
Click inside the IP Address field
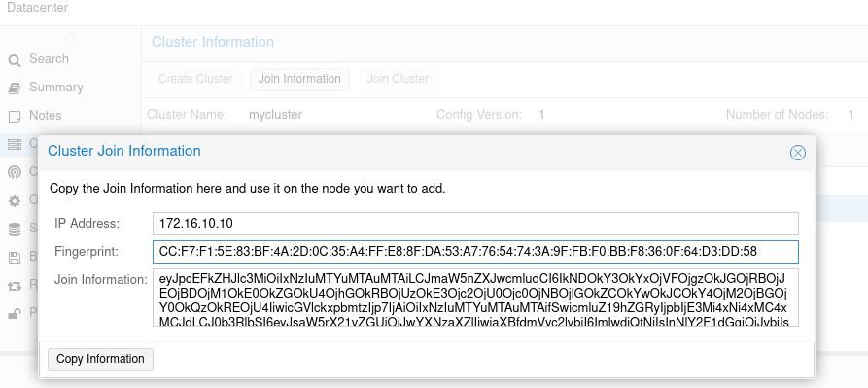coord(475,224)
